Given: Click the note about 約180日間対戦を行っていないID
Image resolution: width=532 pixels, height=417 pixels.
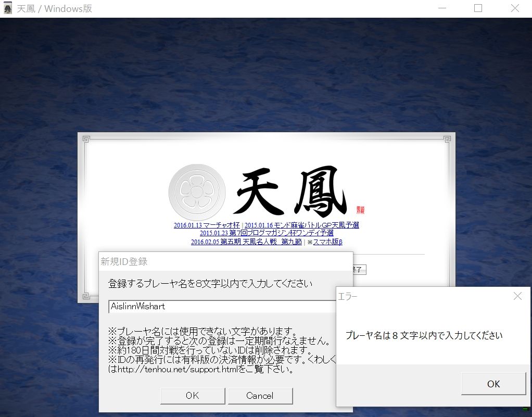Looking at the screenshot, I should [210, 350].
